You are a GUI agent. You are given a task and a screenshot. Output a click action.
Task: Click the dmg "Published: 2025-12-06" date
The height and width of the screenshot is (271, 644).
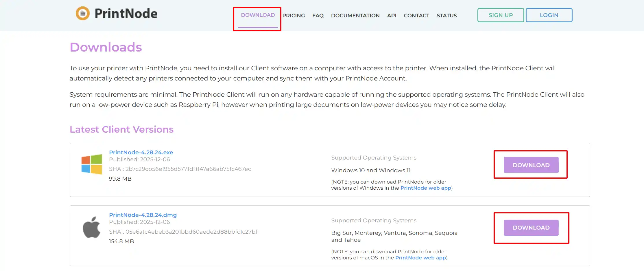(x=139, y=222)
